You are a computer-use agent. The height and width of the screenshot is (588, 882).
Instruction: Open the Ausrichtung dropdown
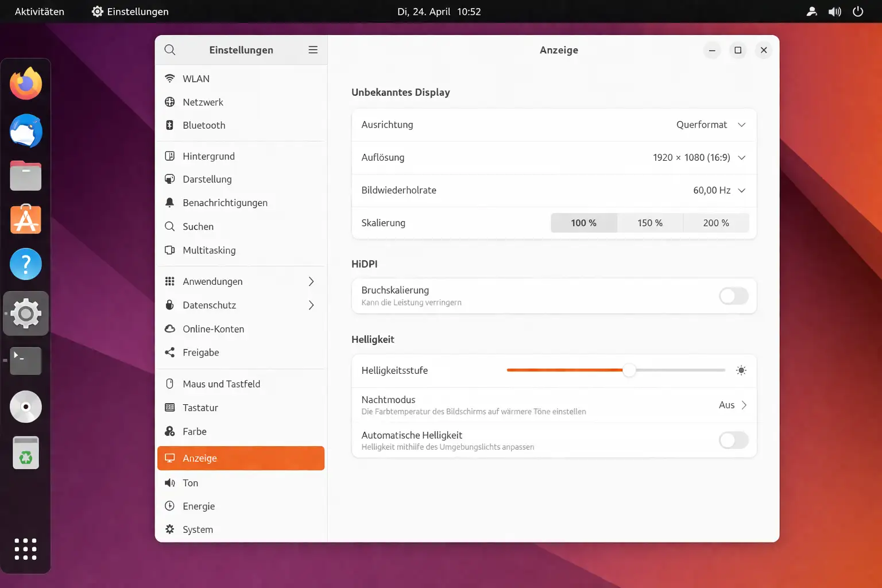coord(710,125)
